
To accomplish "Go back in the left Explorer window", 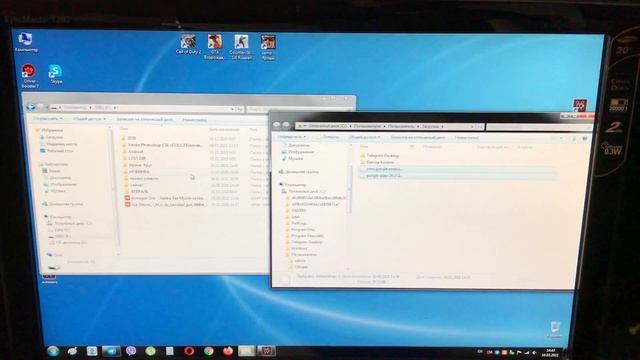I will [x=31, y=107].
